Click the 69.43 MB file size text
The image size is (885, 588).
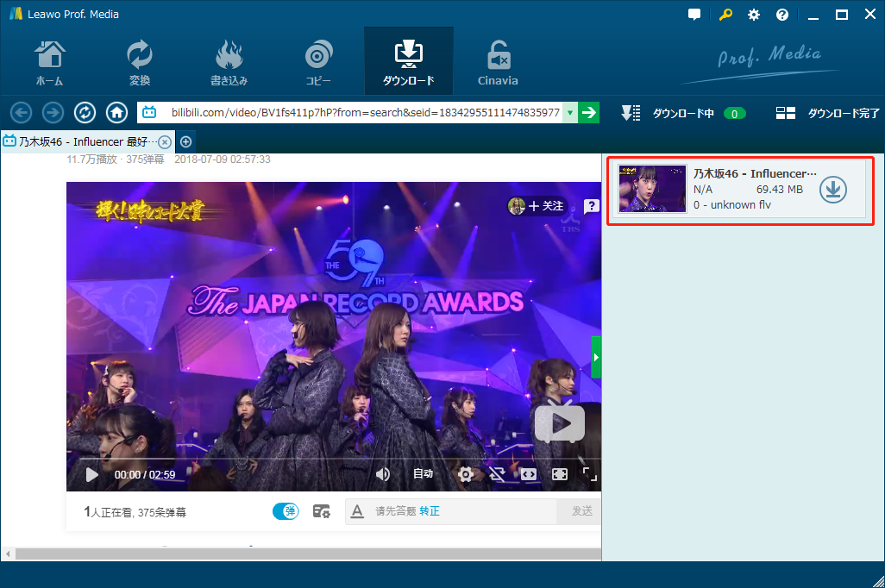tap(780, 190)
